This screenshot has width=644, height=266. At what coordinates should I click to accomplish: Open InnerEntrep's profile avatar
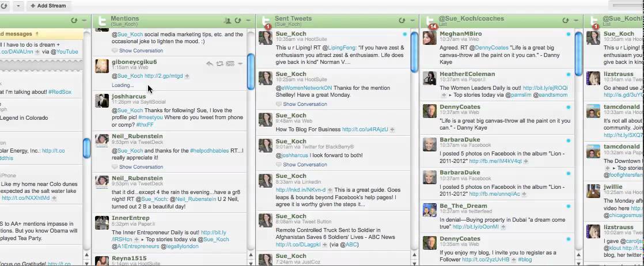[x=102, y=222]
